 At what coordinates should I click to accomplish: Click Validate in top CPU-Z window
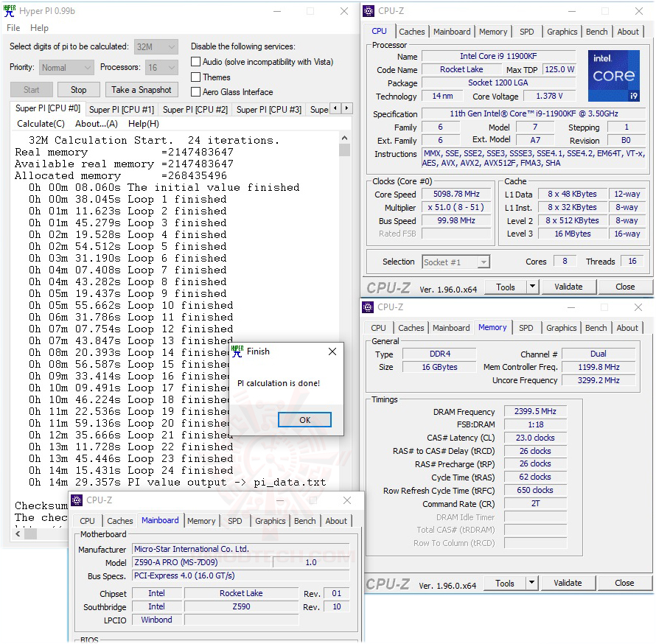click(x=568, y=287)
